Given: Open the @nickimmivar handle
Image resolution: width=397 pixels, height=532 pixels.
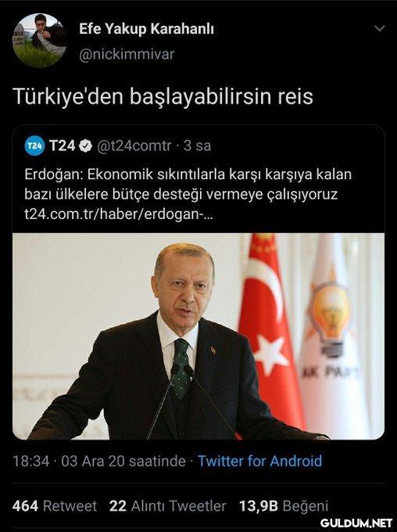Looking at the screenshot, I should pos(127,55).
